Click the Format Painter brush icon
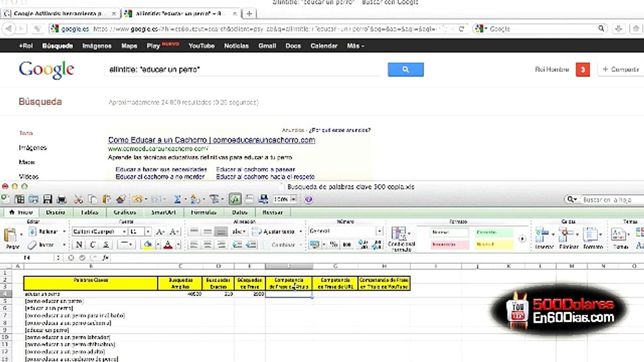The width and height of the screenshot is (644, 362). click(121, 199)
